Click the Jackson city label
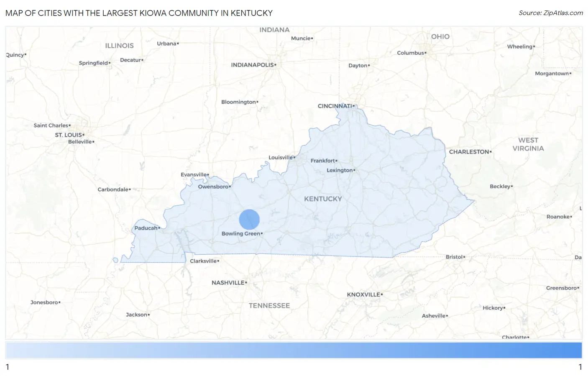 coord(137,315)
